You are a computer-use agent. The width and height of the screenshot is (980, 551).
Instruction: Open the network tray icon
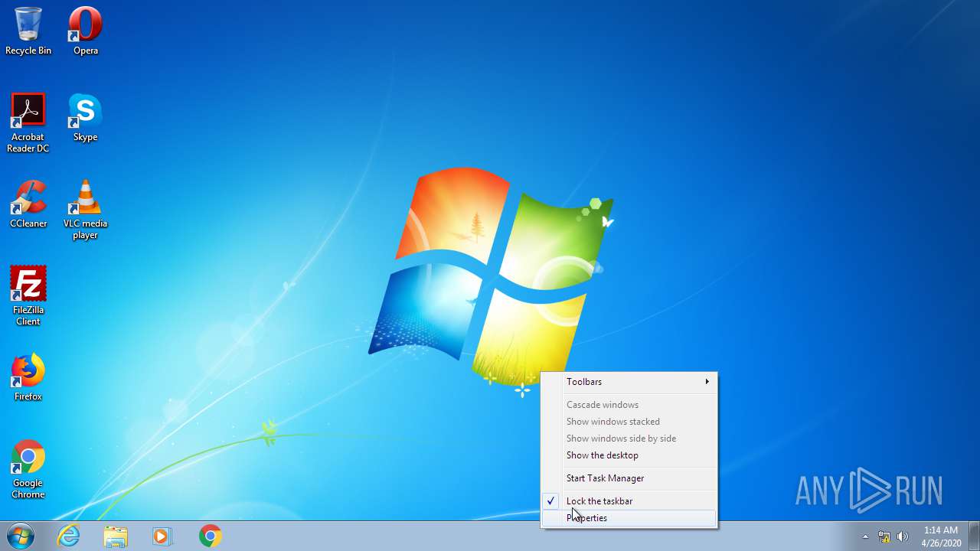[884, 536]
